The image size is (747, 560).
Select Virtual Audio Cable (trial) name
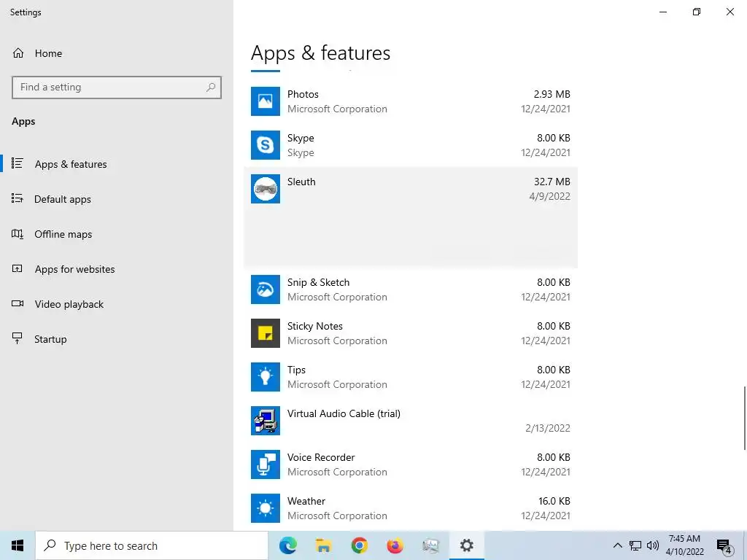click(344, 414)
